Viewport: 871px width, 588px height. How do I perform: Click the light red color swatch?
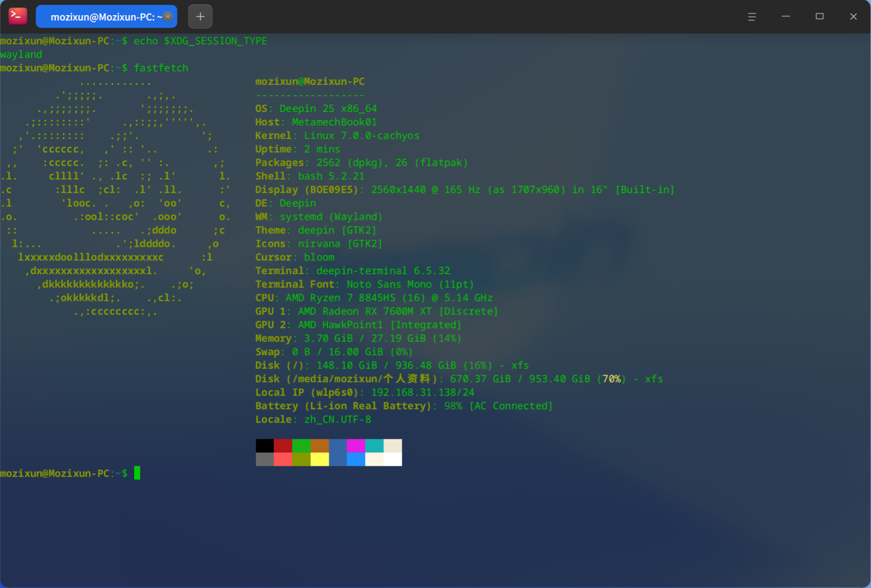coord(283,459)
